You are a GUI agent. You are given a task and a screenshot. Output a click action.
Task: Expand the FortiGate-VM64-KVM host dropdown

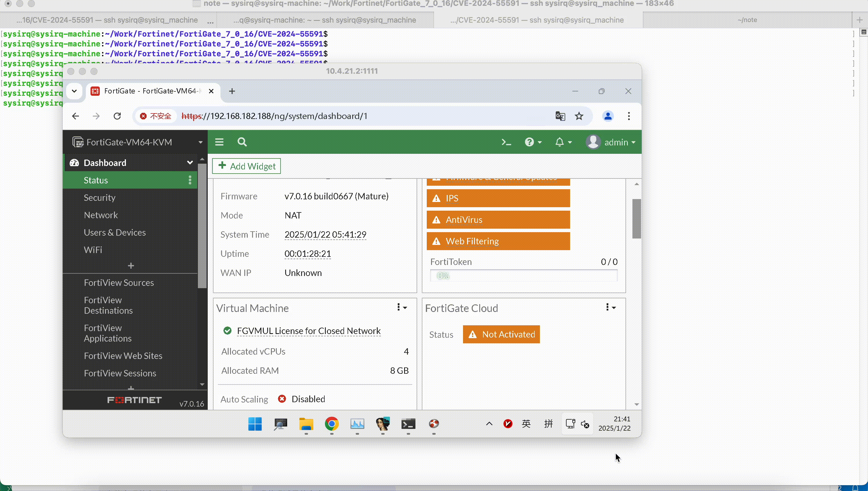[200, 142]
